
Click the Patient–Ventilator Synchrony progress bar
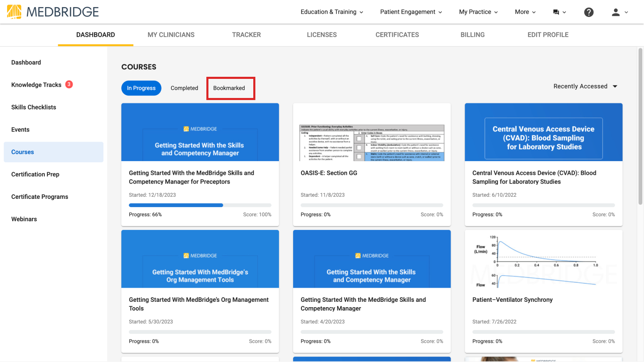click(544, 332)
